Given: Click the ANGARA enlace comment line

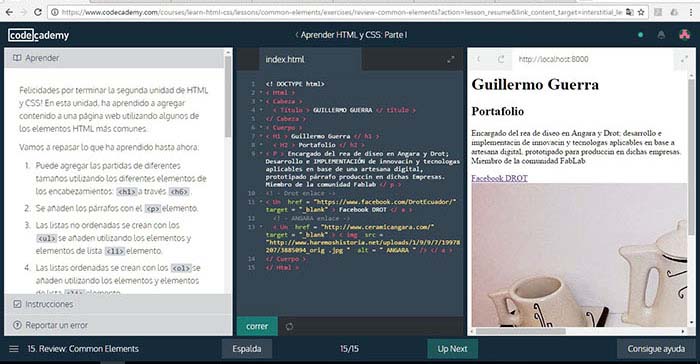Looking at the screenshot, I should pos(312,218).
